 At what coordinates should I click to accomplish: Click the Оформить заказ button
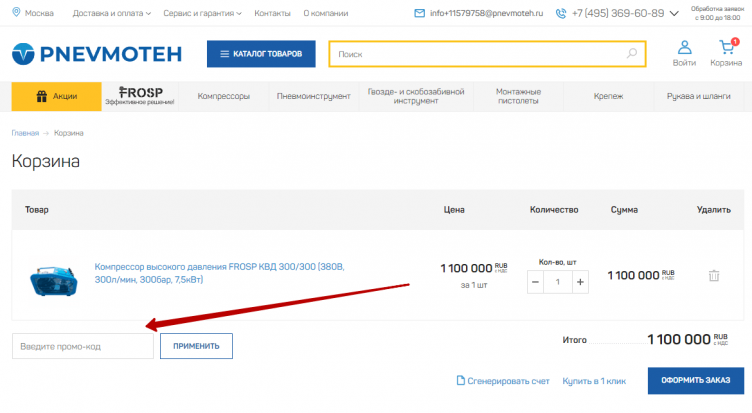pyautogui.click(x=696, y=380)
